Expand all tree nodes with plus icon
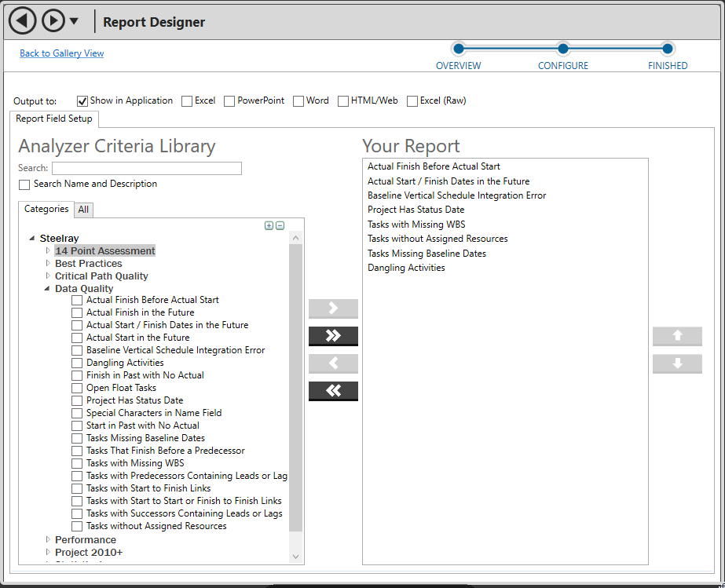 pyautogui.click(x=269, y=226)
